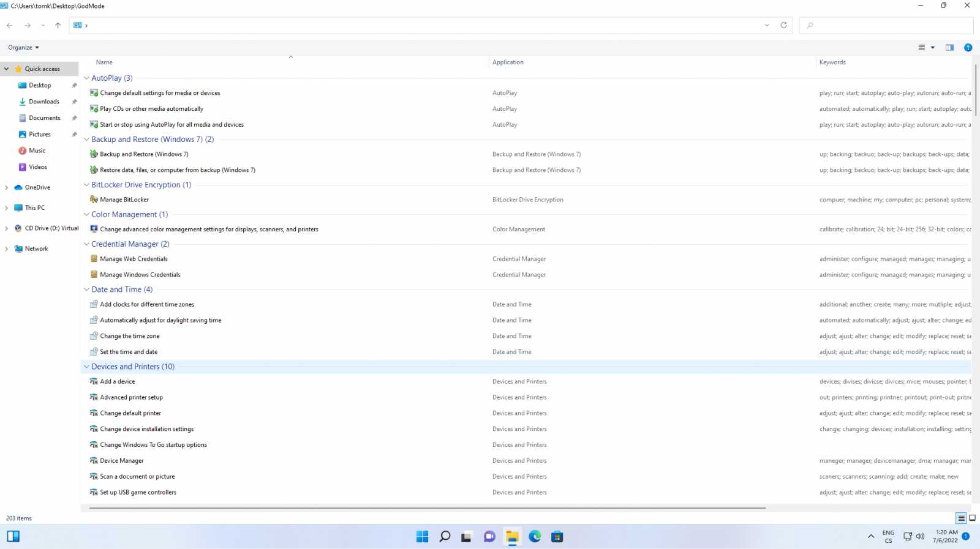Image resolution: width=980 pixels, height=549 pixels.
Task: Refresh the GodMode folder view
Action: coord(783,25)
